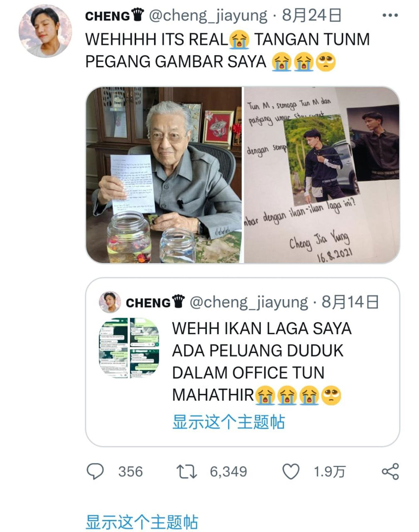Open photo of elderly man holding letter
The image size is (419, 532).
[x=164, y=175]
